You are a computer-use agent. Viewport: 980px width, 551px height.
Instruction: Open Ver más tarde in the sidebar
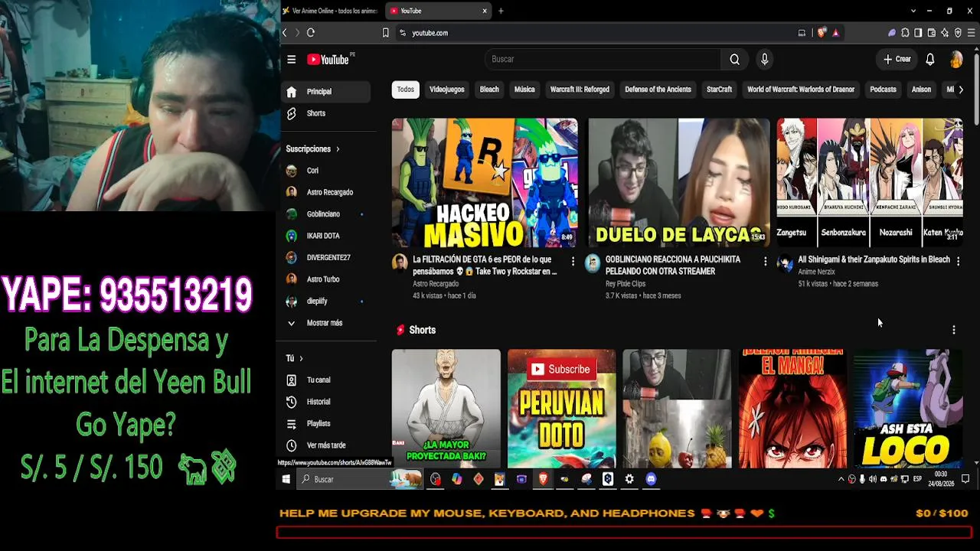(325, 445)
